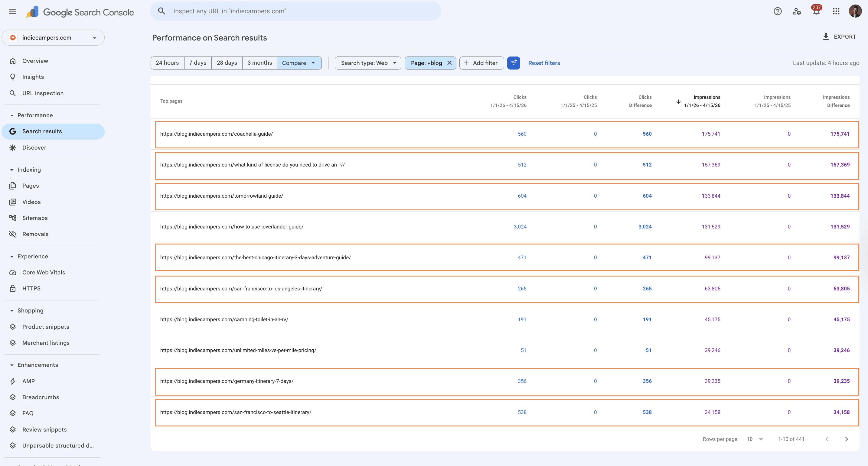Go to previous page of results
Viewport: 868px width, 466px height.
click(x=827, y=439)
